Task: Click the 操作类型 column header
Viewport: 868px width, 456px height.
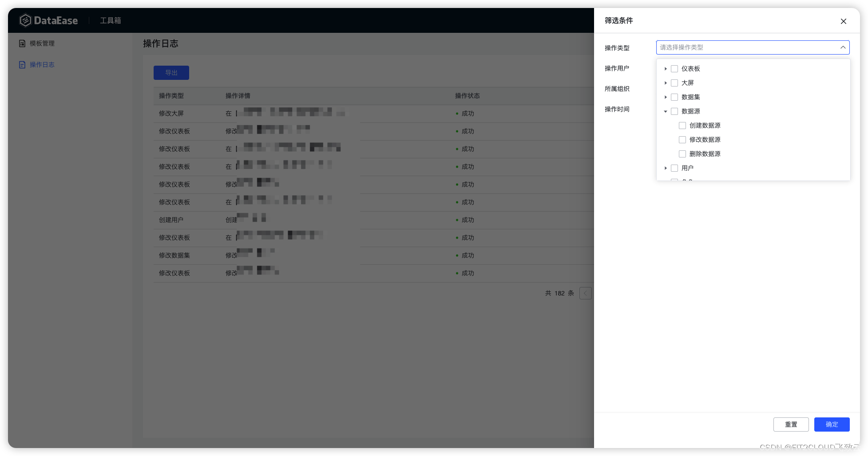Action: 171,96
